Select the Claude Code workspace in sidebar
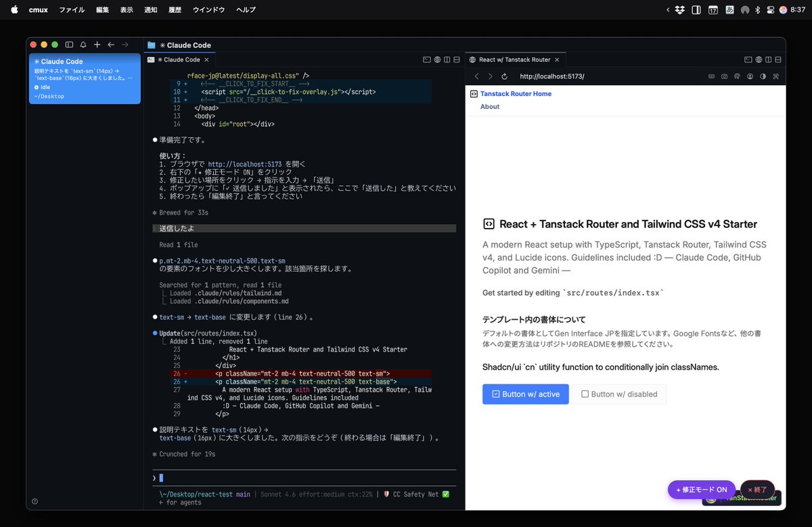This screenshot has height=527, width=812. point(85,78)
